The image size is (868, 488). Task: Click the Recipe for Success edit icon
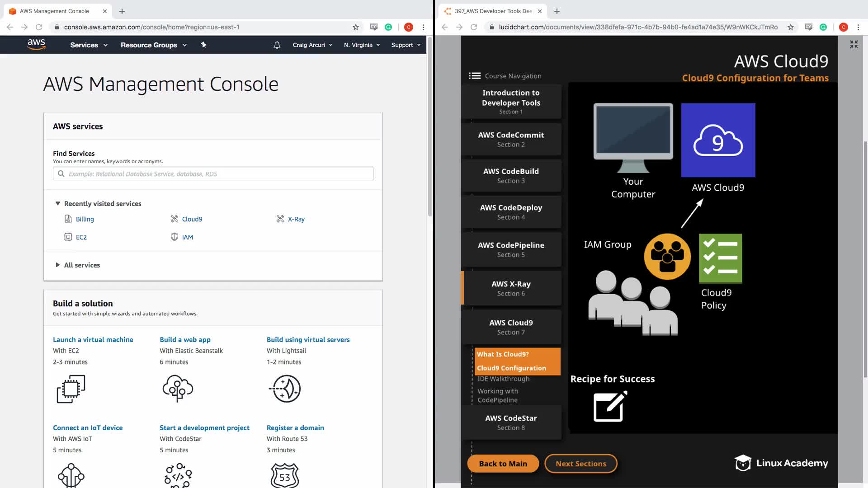[x=610, y=407]
